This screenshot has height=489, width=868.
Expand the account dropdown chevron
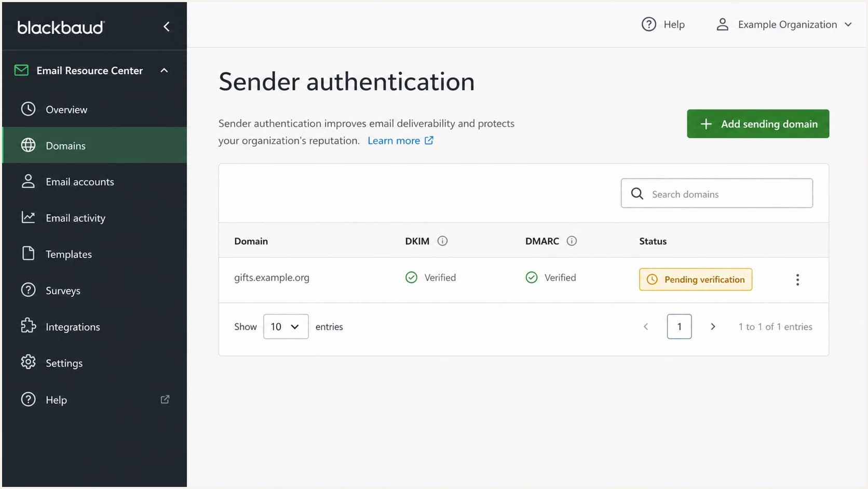[x=848, y=24]
